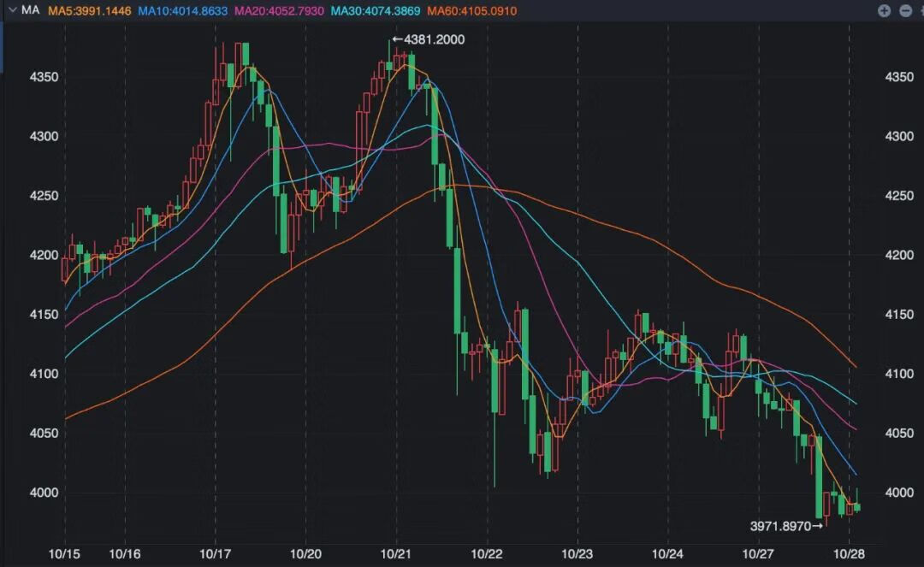
Task: Click the 10/22 date on time axis
Action: [487, 554]
